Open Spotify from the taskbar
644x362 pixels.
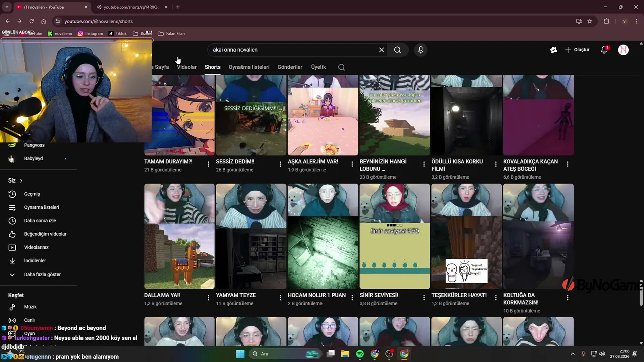click(360, 354)
